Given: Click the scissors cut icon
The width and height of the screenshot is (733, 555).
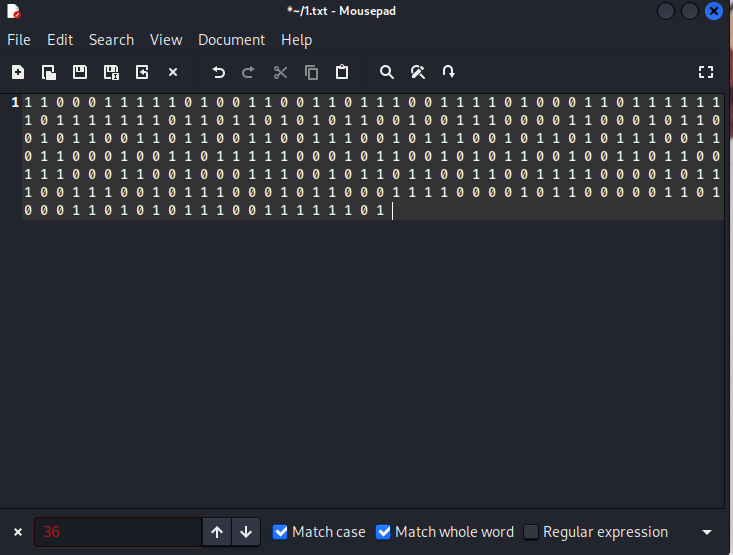Looking at the screenshot, I should pos(280,72).
